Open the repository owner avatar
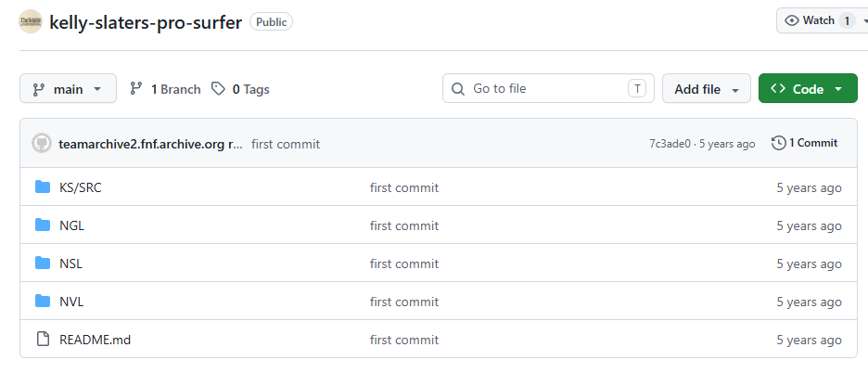The image size is (868, 373). pyautogui.click(x=31, y=21)
